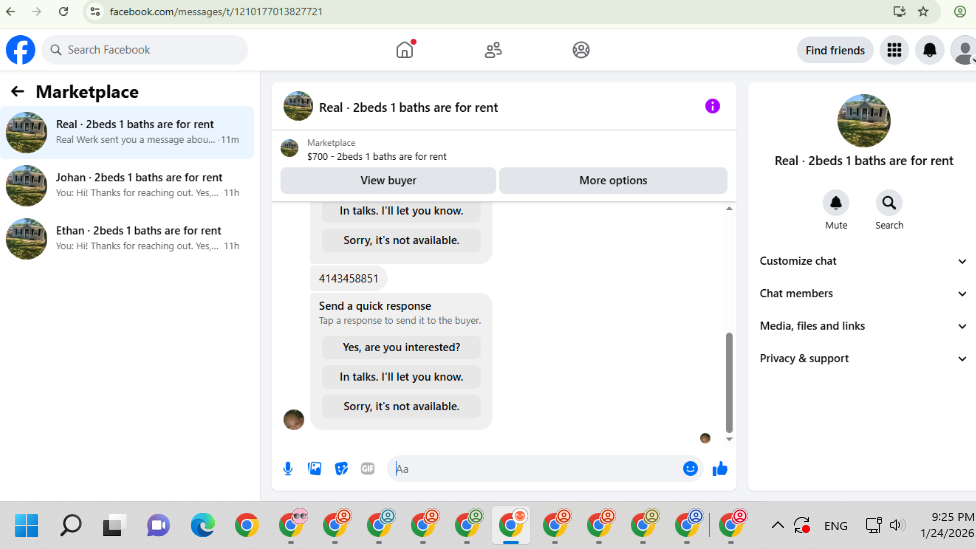The image size is (976, 549).
Task: Mute the conversation with the bell icon
Action: 836,203
